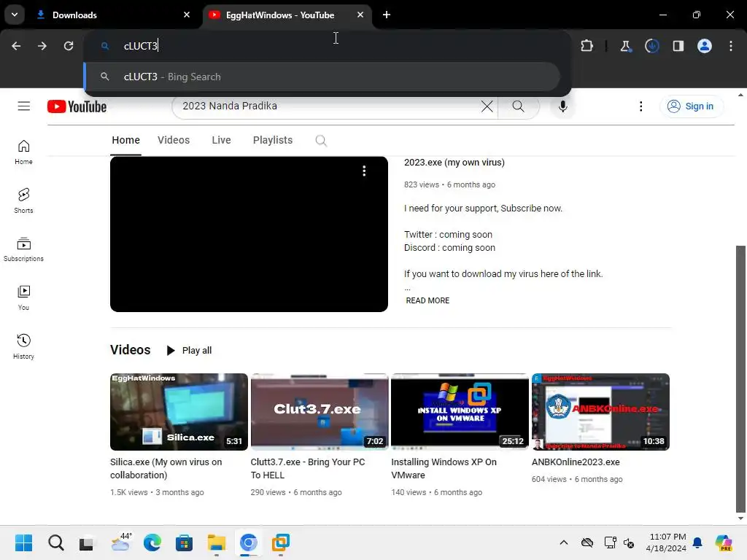Launch Microsoft Edge from the taskbar

coord(152,542)
